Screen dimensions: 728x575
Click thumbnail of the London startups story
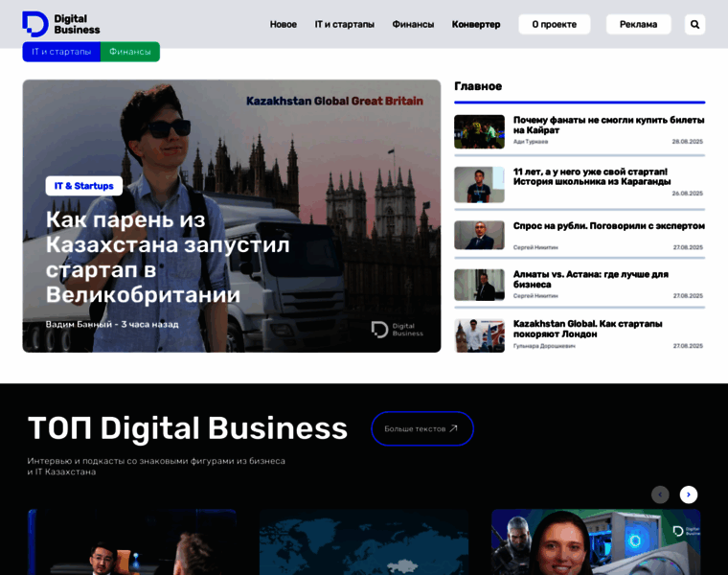coord(479,335)
